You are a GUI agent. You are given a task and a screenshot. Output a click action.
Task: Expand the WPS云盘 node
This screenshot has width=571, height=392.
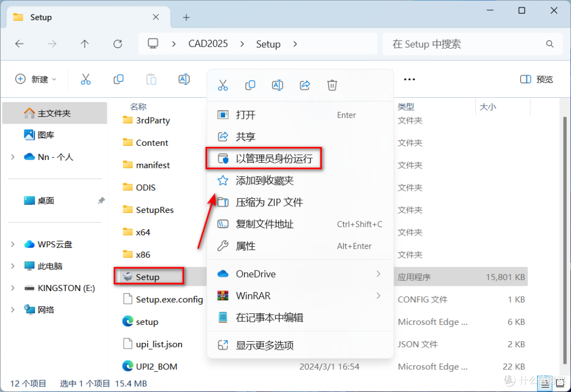(13, 244)
